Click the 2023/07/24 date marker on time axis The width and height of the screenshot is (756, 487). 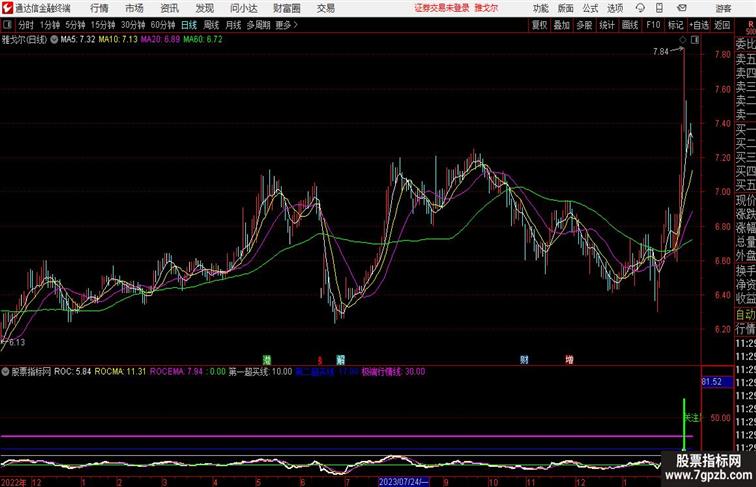403,482
